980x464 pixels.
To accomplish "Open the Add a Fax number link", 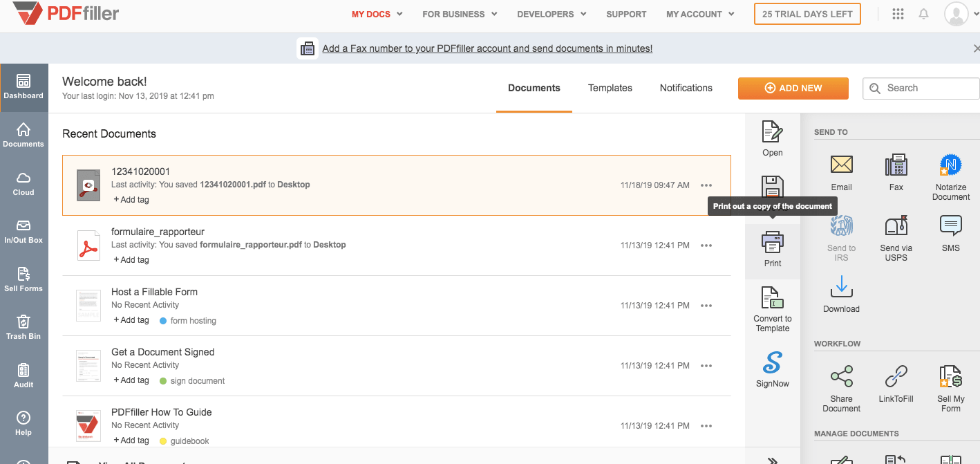I will (x=487, y=48).
